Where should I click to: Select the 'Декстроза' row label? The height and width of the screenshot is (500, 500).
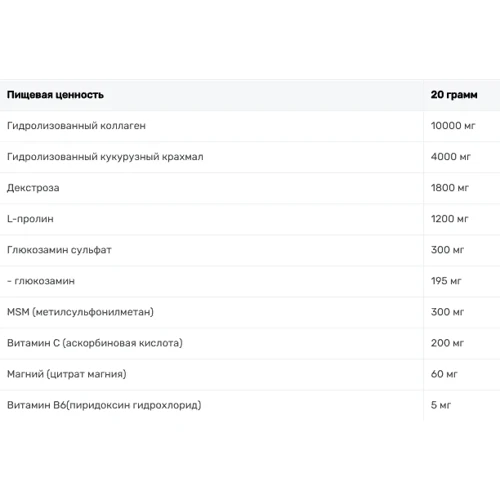point(33,188)
